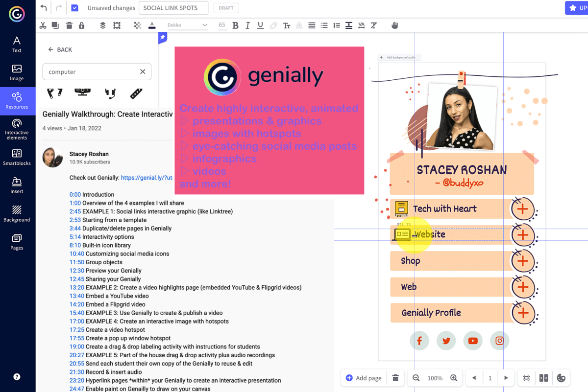Toggle Underline formatting in the toolbar
588x392 pixels.
260,25
